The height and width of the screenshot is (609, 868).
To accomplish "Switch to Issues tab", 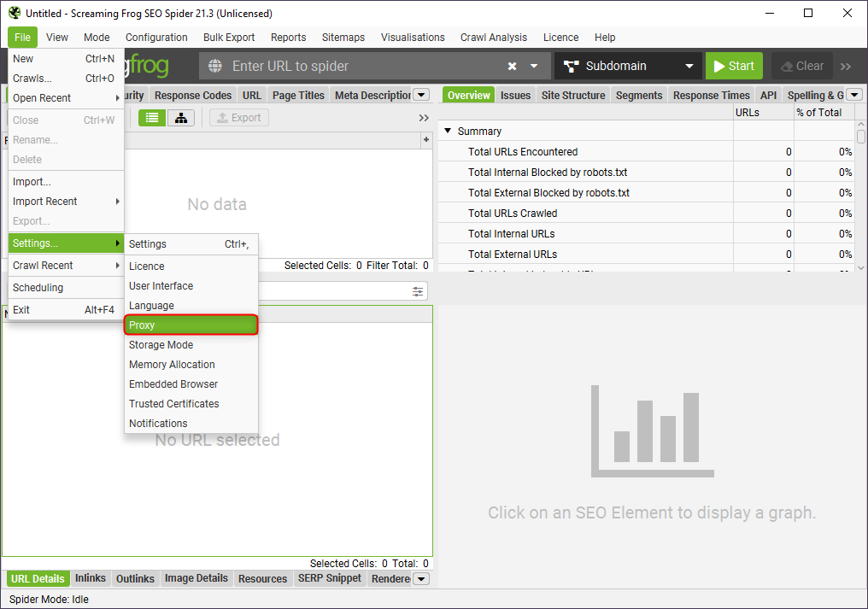I will pos(515,95).
